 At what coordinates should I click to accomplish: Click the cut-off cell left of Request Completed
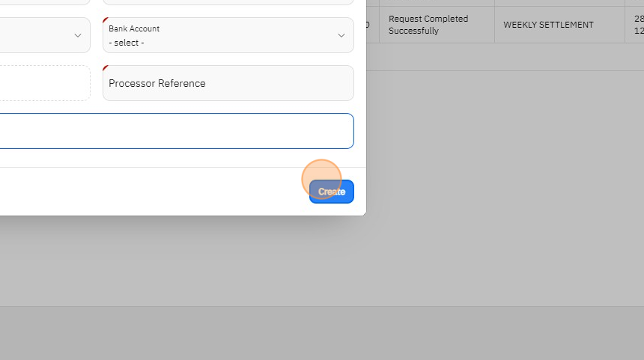click(x=372, y=25)
